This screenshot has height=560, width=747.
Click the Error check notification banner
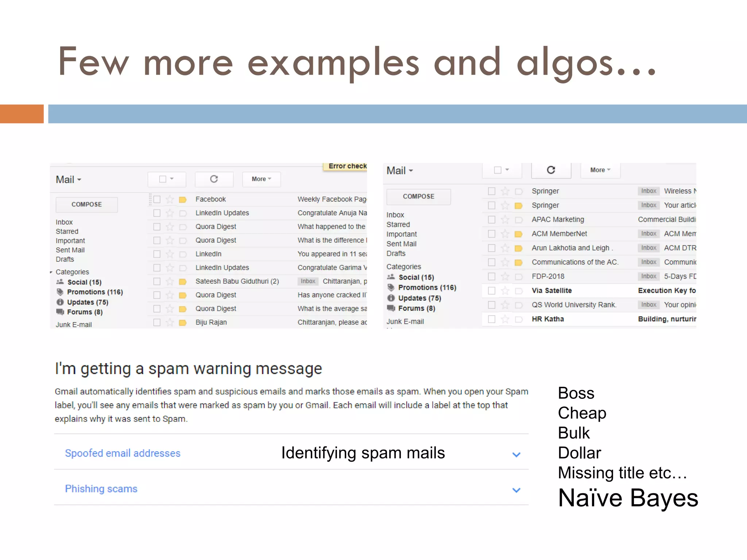pos(345,166)
